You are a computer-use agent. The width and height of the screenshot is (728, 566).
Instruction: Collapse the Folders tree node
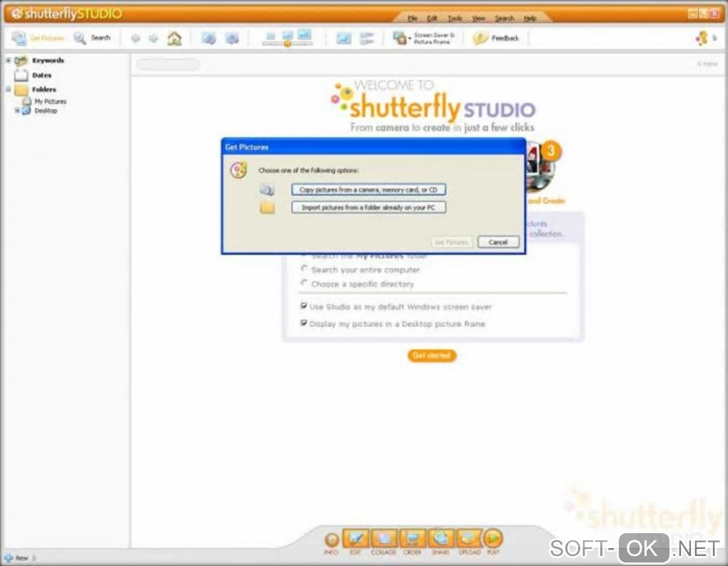click(8, 89)
